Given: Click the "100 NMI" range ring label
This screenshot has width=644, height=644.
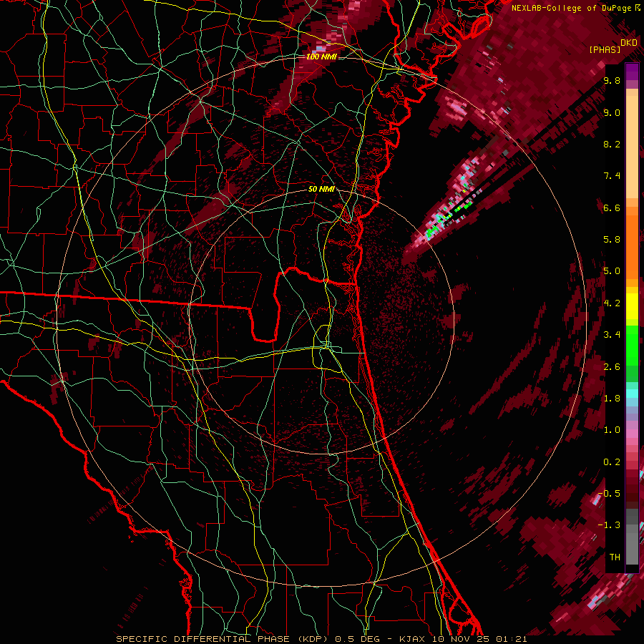Looking at the screenshot, I should coord(321,57).
